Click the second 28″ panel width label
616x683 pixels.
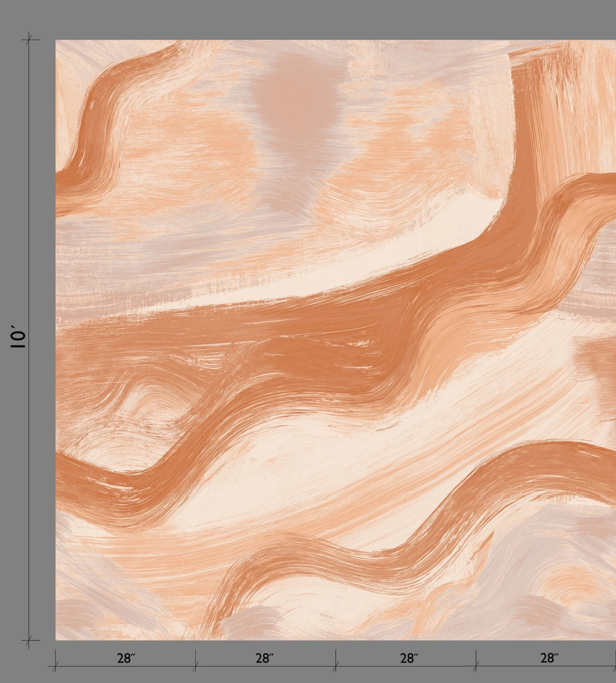tap(264, 658)
